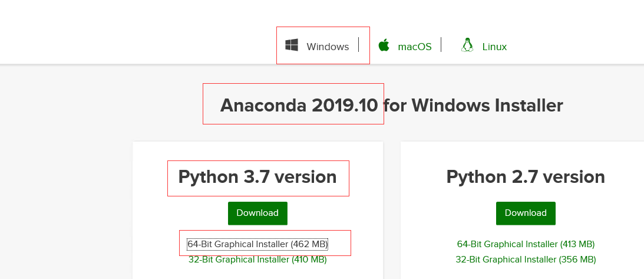Image resolution: width=644 pixels, height=279 pixels.
Task: Switch to the macOS tab label
Action: tap(415, 47)
